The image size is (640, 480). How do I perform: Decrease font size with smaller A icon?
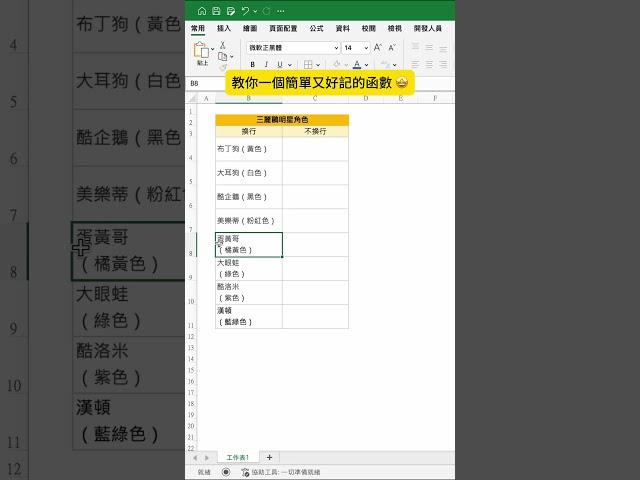pyautogui.click(x=392, y=47)
